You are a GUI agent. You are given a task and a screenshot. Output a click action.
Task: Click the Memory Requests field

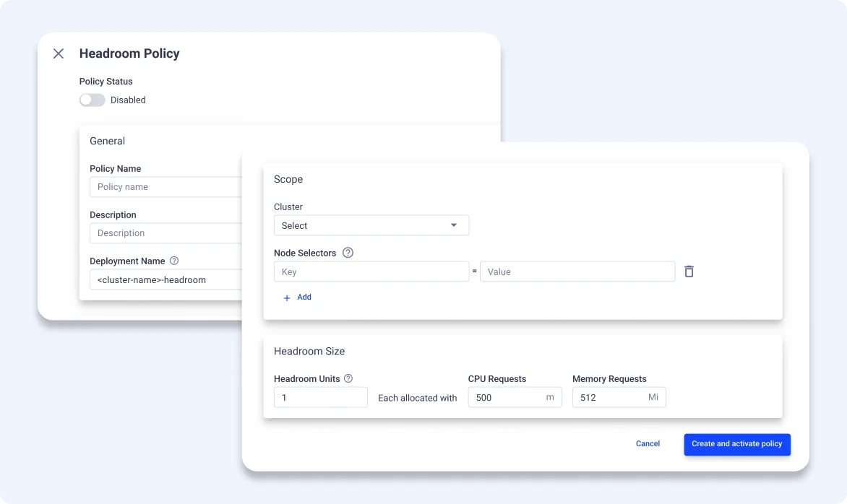point(611,398)
